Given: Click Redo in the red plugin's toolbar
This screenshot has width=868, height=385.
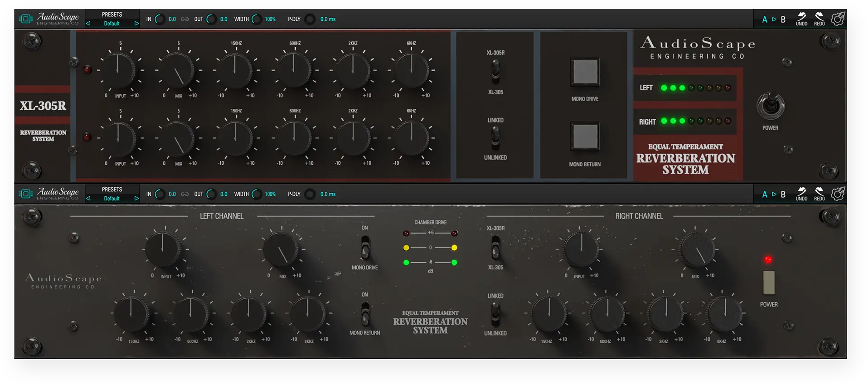Looking at the screenshot, I should click(819, 19).
